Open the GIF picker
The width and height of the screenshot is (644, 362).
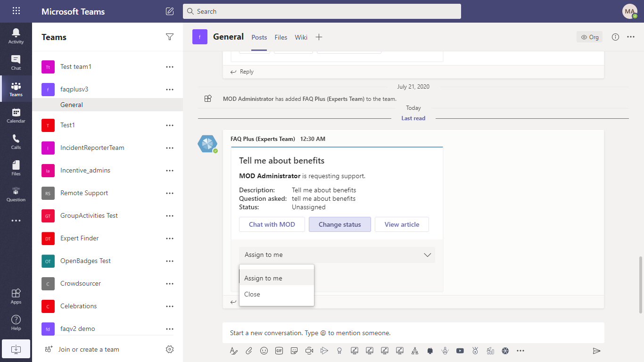tap(279, 351)
